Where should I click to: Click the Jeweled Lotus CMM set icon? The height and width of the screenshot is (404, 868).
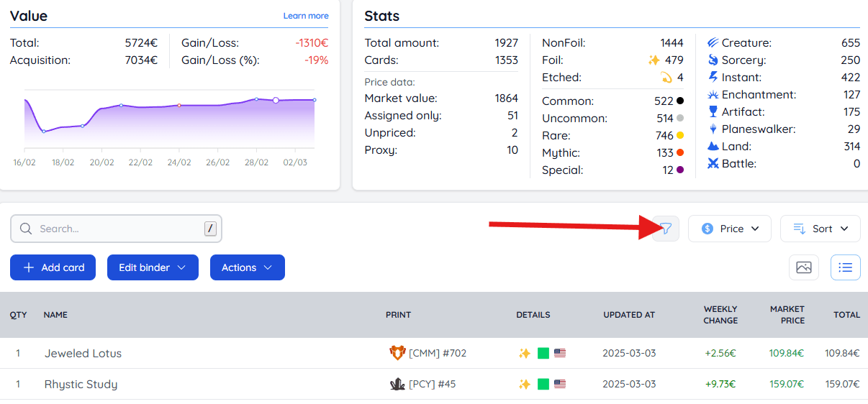397,353
